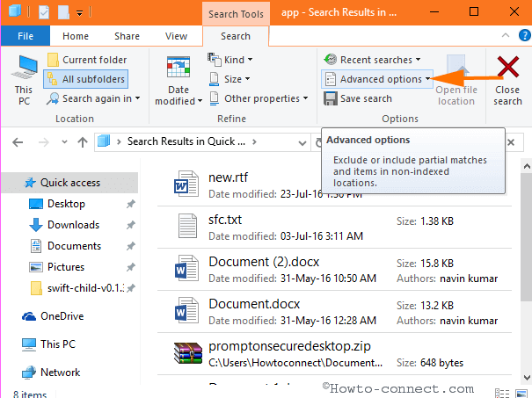Image resolution: width=532 pixels, height=398 pixels.
Task: Select the Search ribbon tab
Action: coord(236,36)
